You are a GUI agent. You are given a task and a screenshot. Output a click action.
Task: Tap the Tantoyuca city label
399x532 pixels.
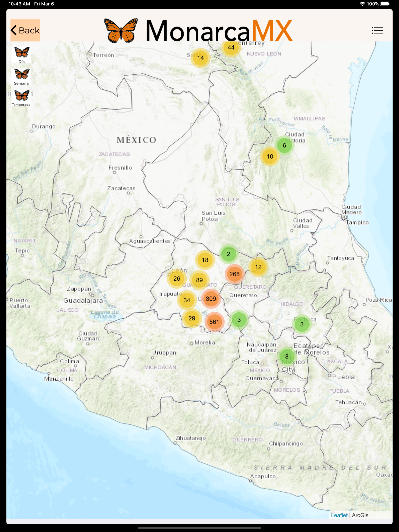point(341,258)
